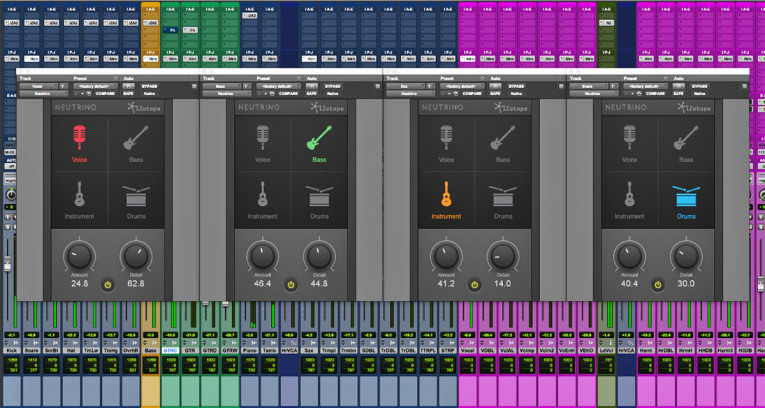This screenshot has width=765, height=408.
Task: Click Native button in Vocal plugin header
Action: click(x=149, y=93)
